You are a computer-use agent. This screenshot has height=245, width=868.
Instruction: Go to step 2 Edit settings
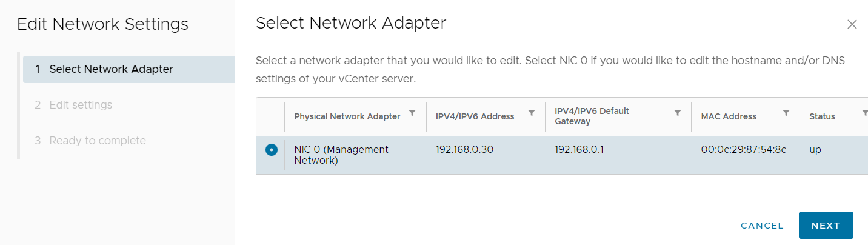point(81,105)
